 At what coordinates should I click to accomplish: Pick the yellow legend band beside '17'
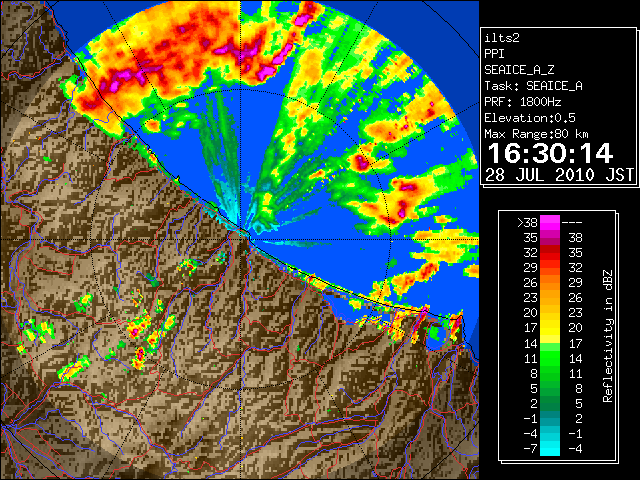[x=550, y=328]
